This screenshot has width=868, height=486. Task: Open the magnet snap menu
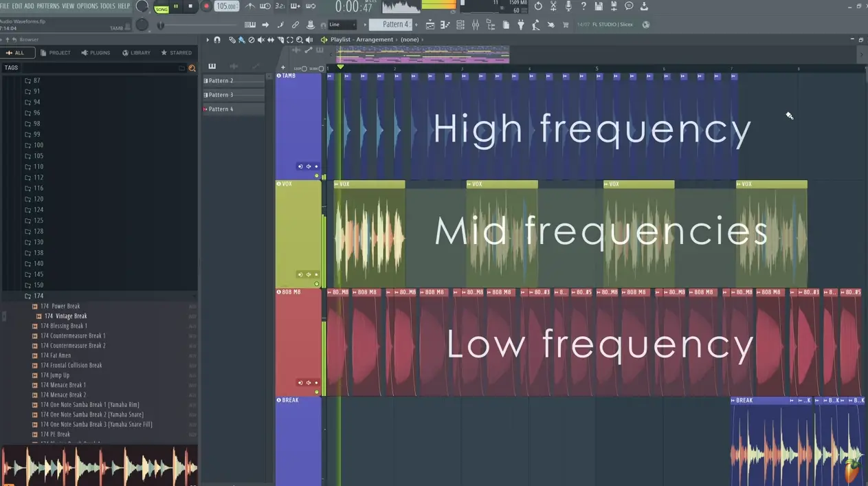tap(217, 40)
